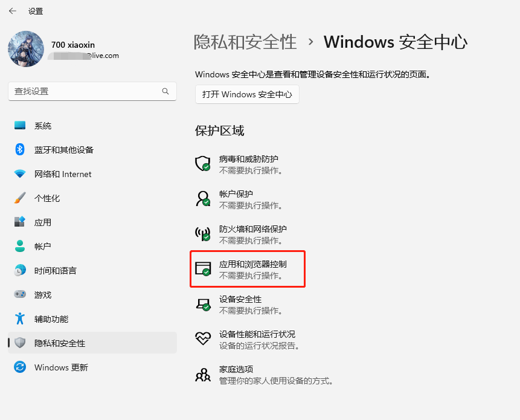The width and height of the screenshot is (520, 420).
Task: Click the paintbrush icon for 个性化
Action: pos(20,198)
